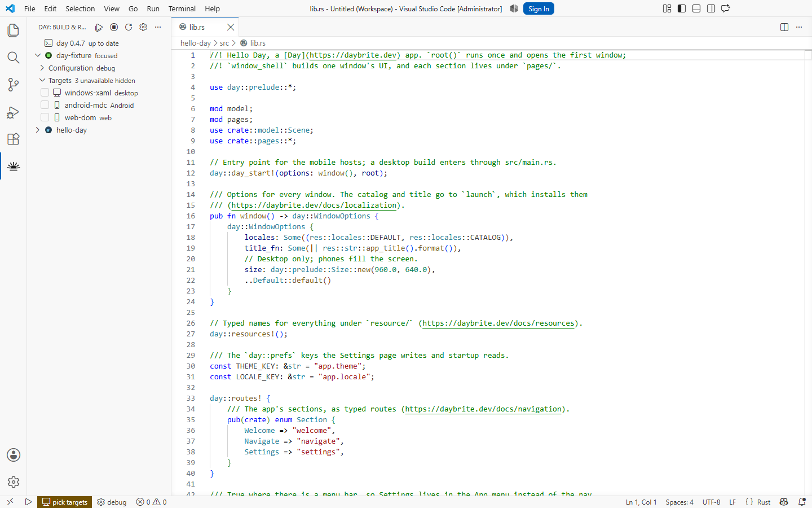Viewport: 812px width, 508px height.
Task: Select the lib.rs editor tab
Action: (x=205, y=27)
